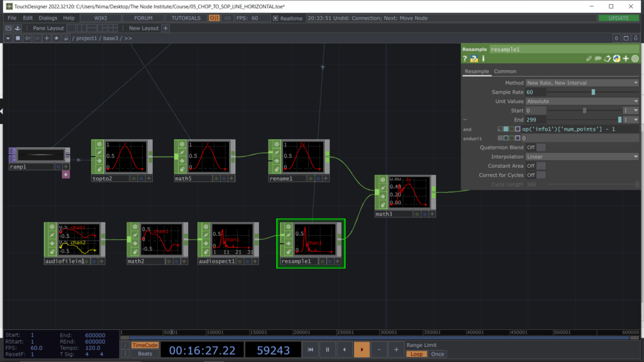Screen dimensions: 644x362
Task: Expand path with the >> chevron
Action: pos(128,38)
